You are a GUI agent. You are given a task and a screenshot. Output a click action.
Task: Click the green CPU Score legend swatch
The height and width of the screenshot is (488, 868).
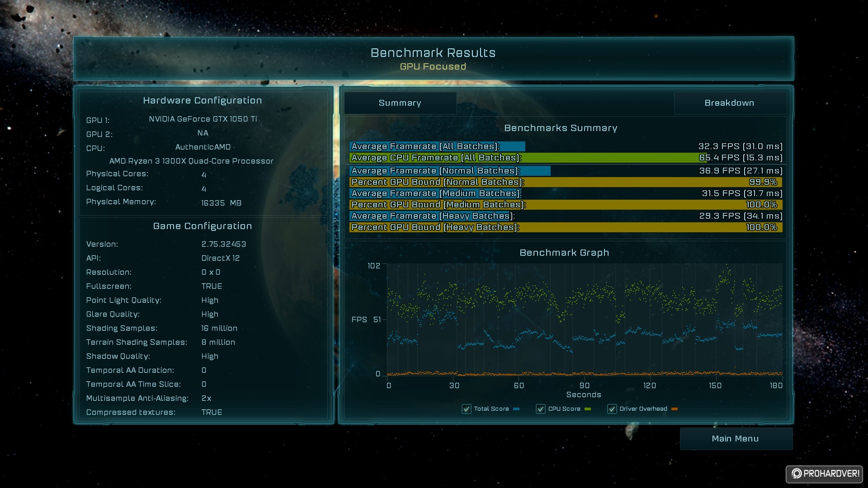pyautogui.click(x=588, y=409)
